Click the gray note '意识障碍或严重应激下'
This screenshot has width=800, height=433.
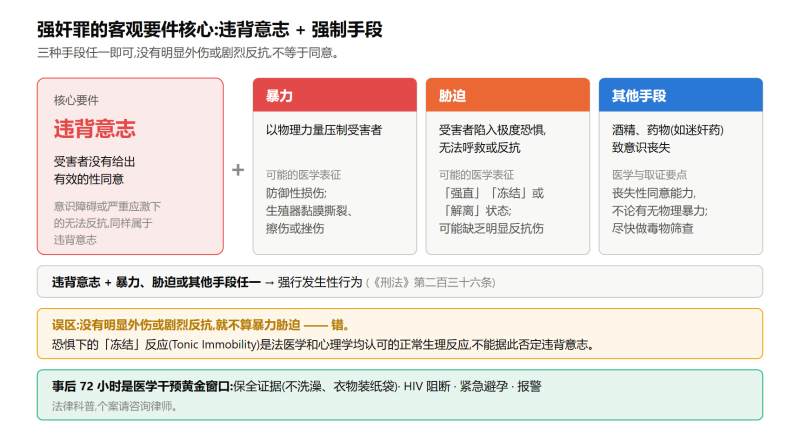(107, 206)
